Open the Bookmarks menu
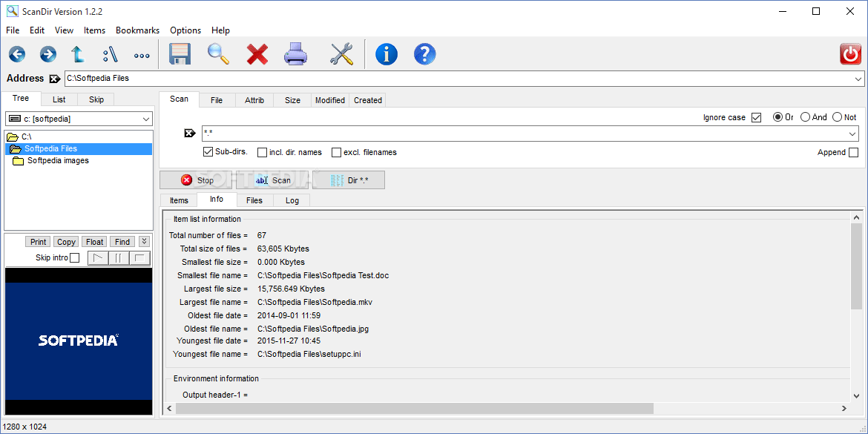The image size is (868, 434). (137, 30)
